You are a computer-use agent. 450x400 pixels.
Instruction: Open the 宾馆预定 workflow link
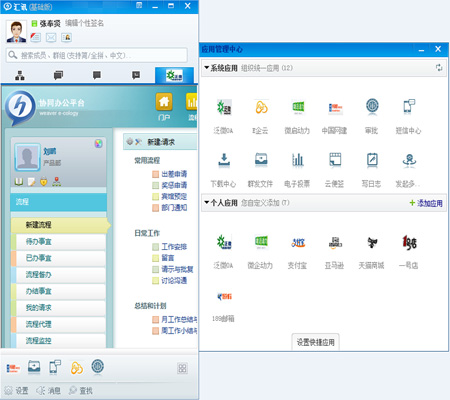174,196
